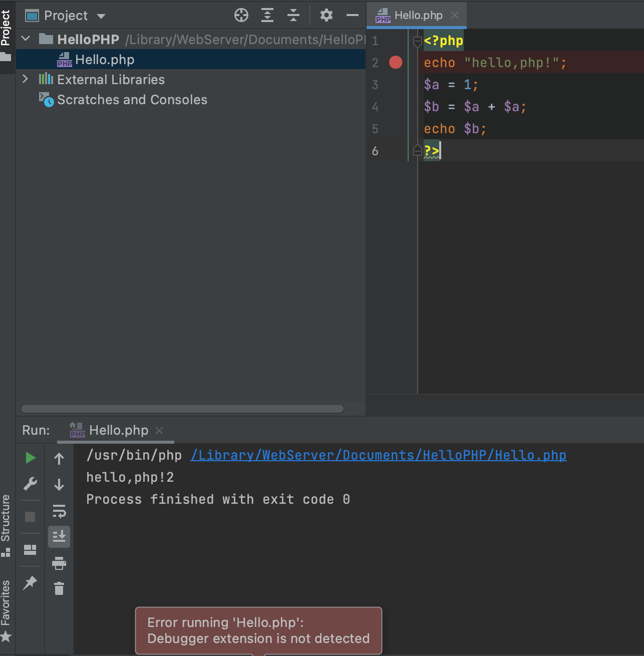Collapse all items in Project panel
This screenshot has width=644, height=656.
293,16
